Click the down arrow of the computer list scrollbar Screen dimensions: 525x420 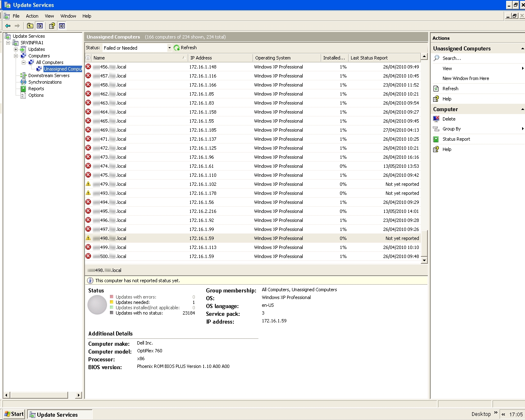[425, 260]
